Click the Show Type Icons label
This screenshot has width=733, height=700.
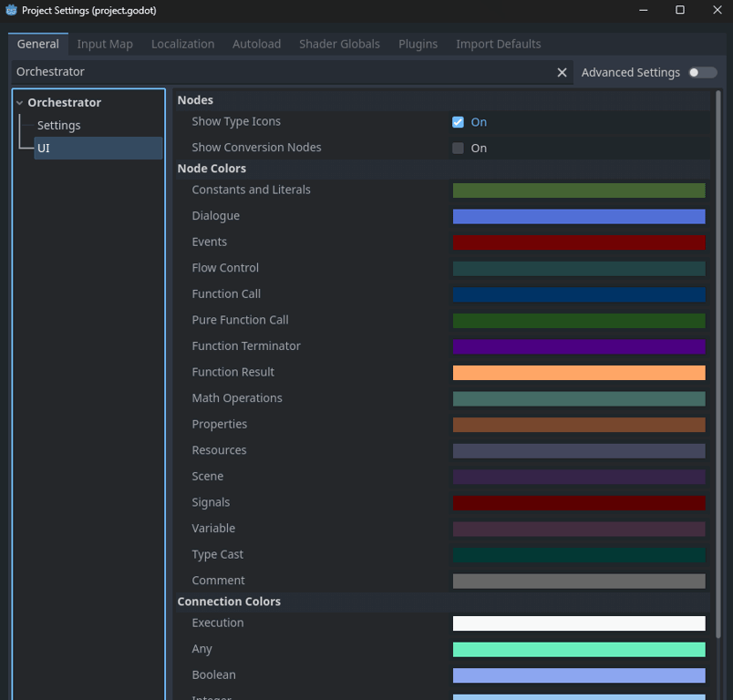point(236,121)
